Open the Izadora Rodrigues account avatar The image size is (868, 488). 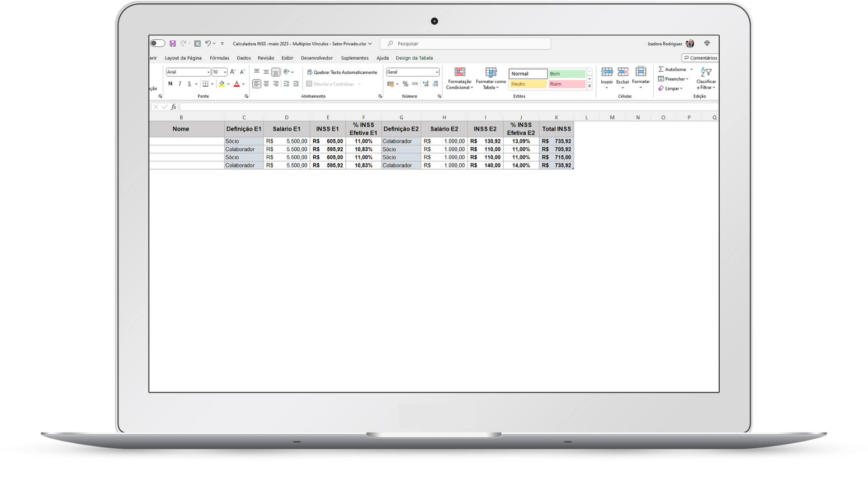[690, 44]
